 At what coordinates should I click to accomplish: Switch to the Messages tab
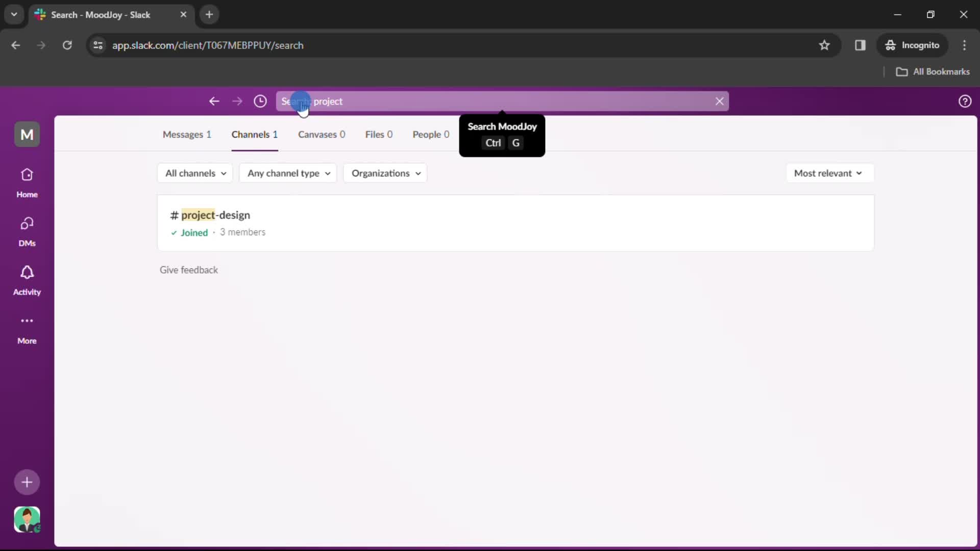point(186,134)
